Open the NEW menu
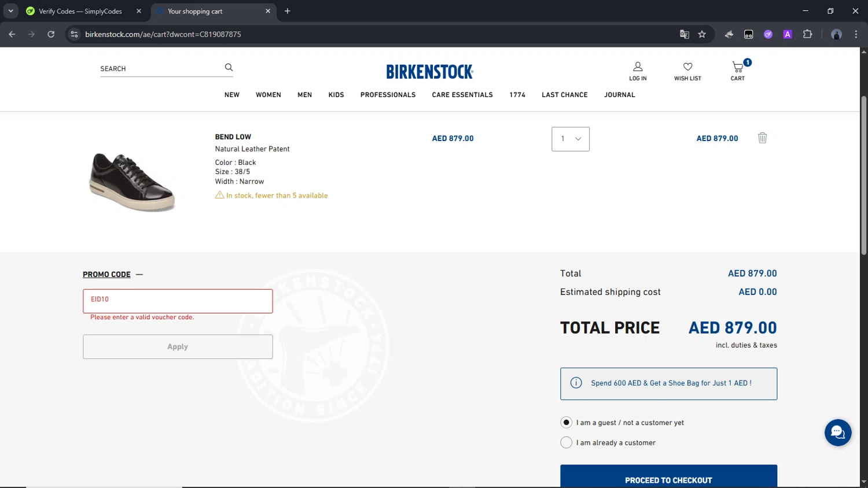The height and width of the screenshot is (488, 868). tap(232, 95)
